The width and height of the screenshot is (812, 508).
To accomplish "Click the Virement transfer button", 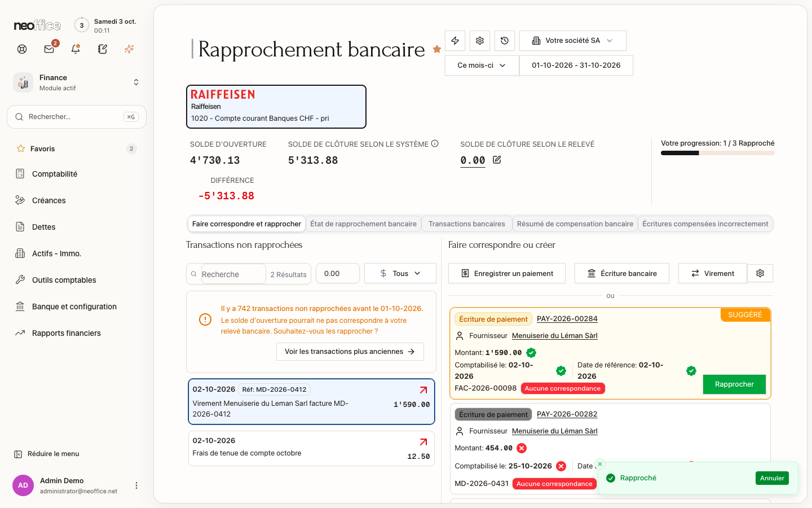I will [713, 273].
